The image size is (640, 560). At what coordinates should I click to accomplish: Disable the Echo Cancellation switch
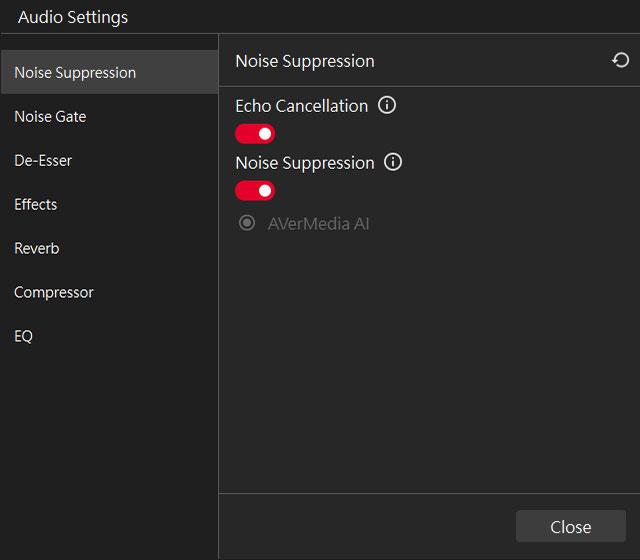point(255,133)
